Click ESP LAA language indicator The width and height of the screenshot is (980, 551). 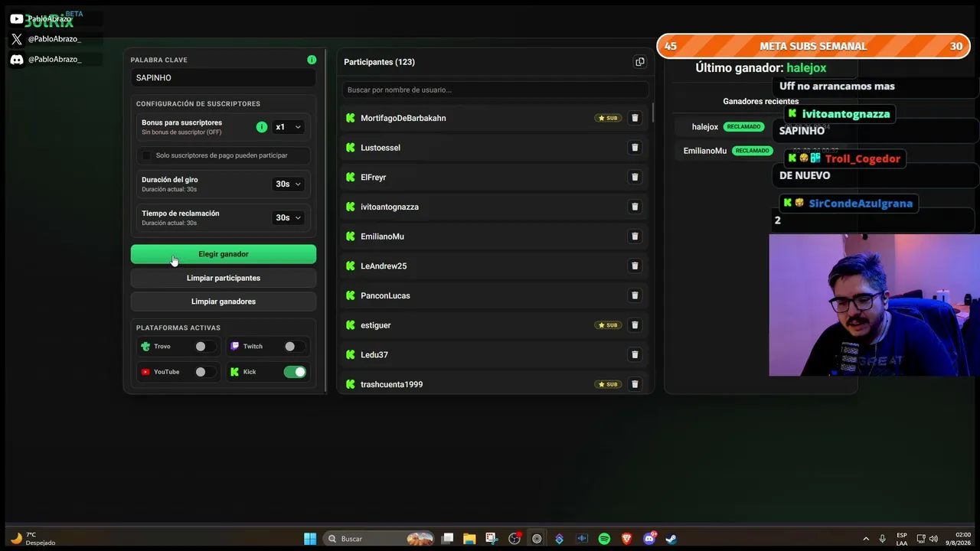point(902,539)
